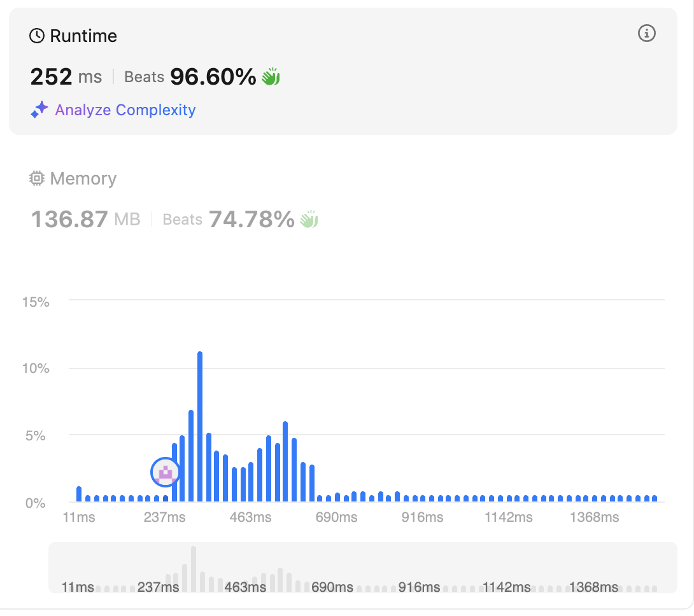Click the avatar marker on the runtime chart

[x=166, y=472]
